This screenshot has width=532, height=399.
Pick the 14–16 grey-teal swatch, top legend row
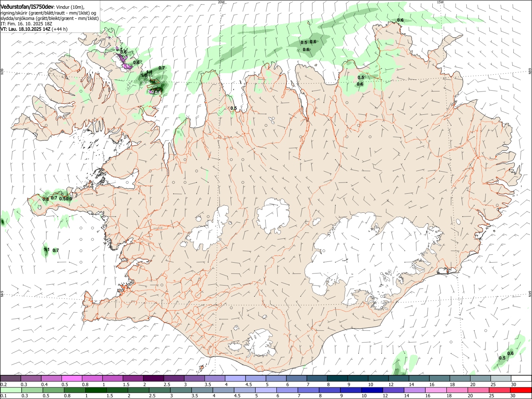point(419,378)
